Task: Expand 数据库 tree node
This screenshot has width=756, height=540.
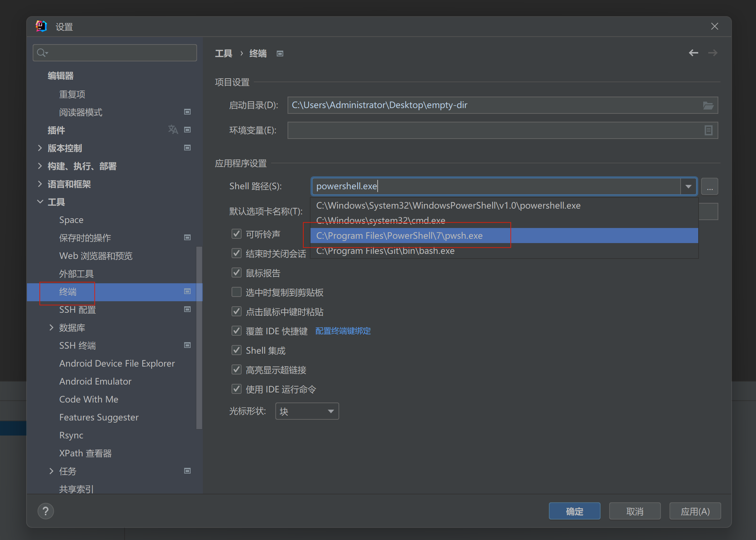Action: [x=51, y=327]
